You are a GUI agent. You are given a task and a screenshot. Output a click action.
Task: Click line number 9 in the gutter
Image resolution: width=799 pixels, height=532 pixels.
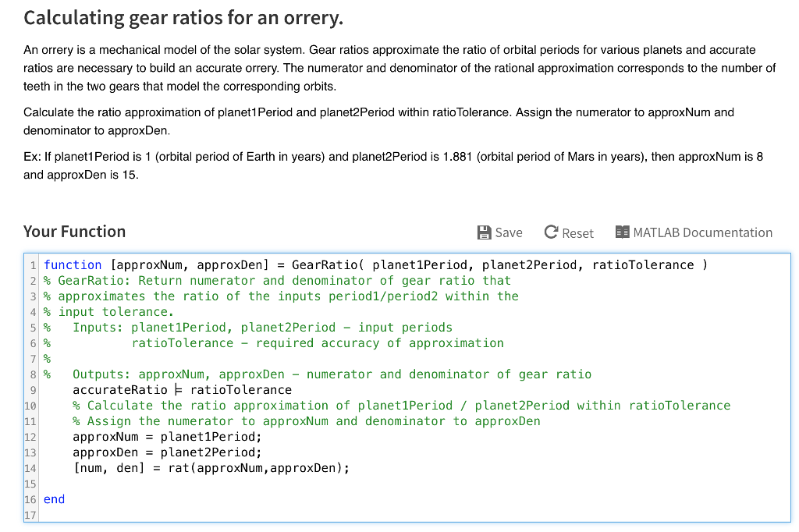(x=33, y=390)
